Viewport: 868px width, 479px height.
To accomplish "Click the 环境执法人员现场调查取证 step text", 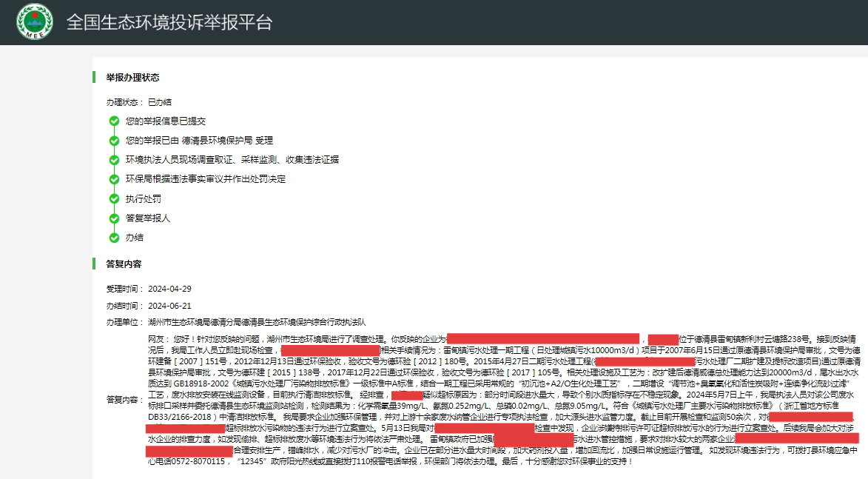I will tap(232, 160).
